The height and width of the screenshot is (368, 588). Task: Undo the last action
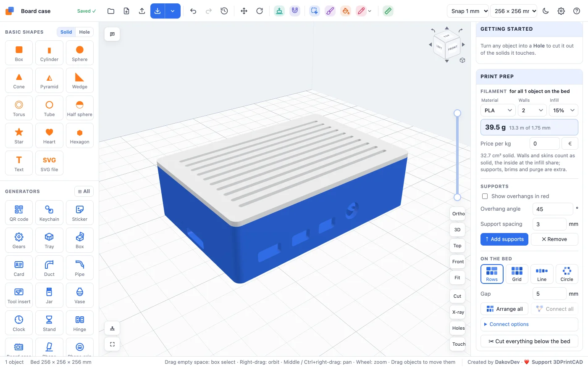[193, 11]
